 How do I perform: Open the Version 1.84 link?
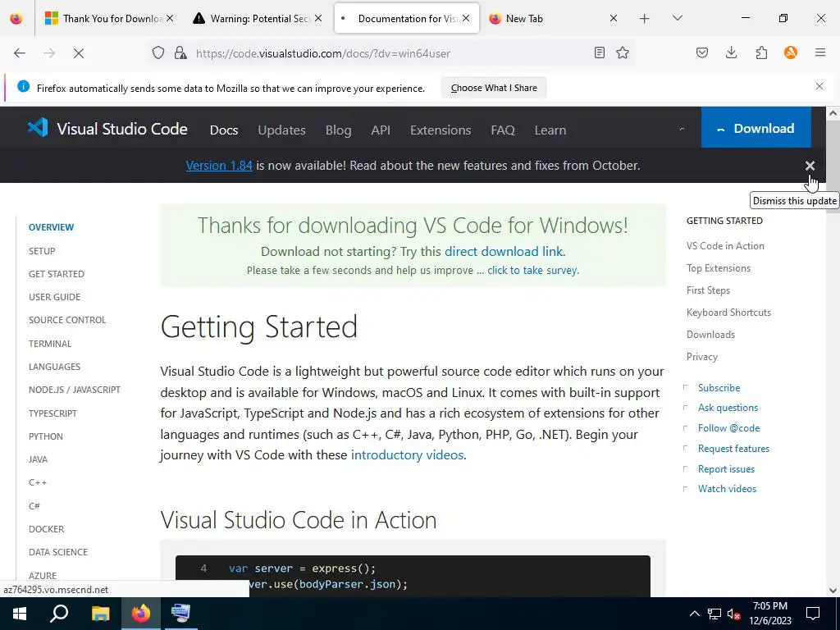(219, 166)
